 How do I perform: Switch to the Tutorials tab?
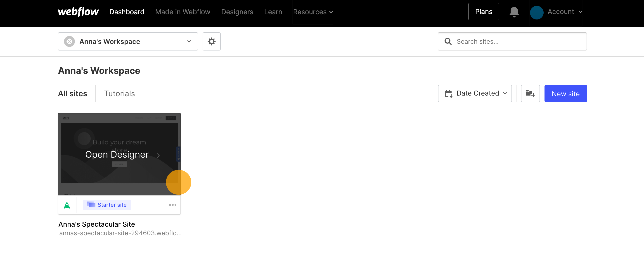(119, 93)
